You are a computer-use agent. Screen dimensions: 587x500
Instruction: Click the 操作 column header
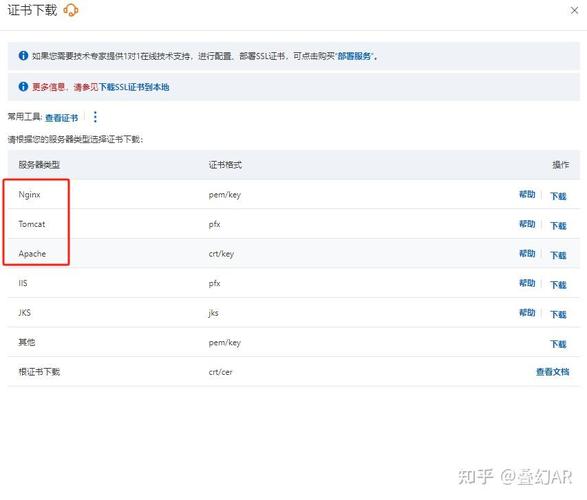point(560,165)
